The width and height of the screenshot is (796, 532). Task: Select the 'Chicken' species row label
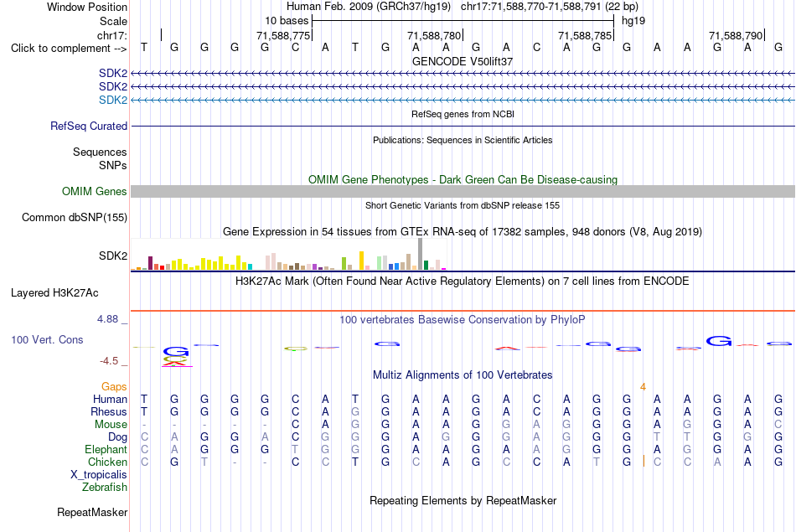pos(107,462)
